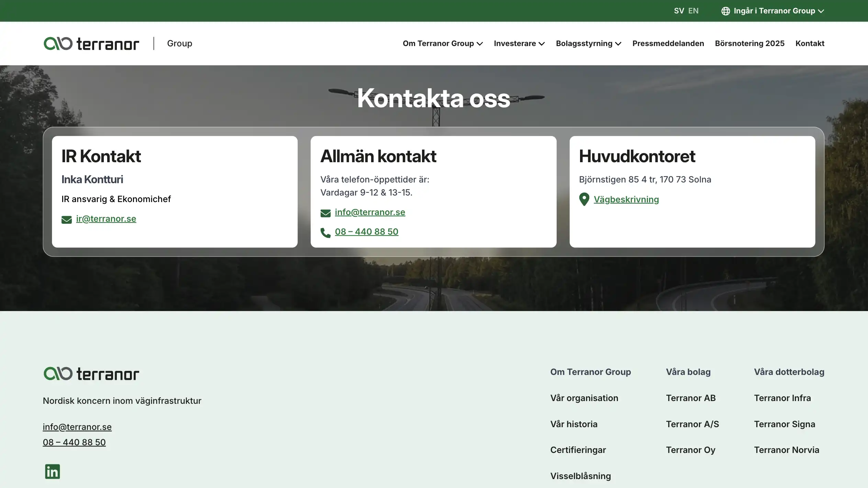868x488 pixels.
Task: Open the LinkedIn page via footer icon
Action: (x=52, y=471)
